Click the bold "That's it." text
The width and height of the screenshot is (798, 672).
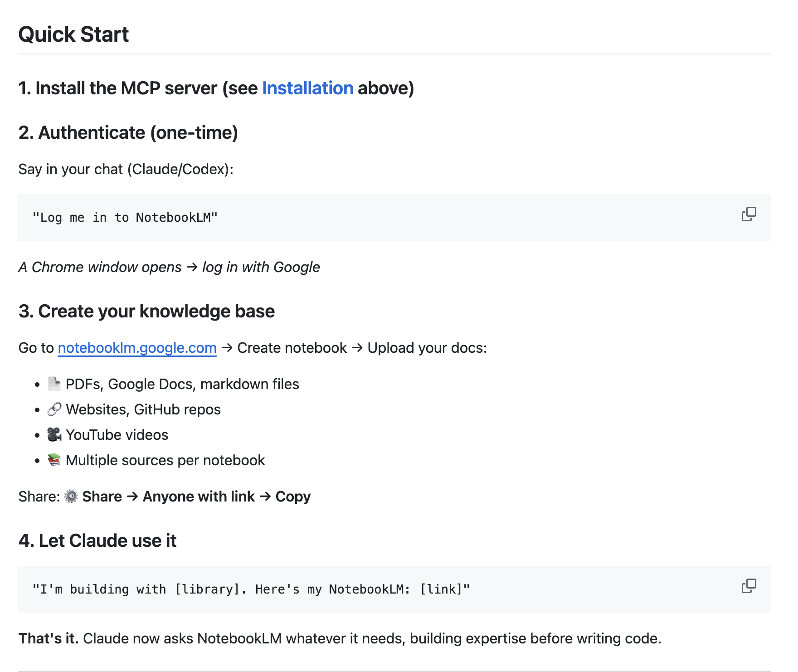click(x=49, y=638)
